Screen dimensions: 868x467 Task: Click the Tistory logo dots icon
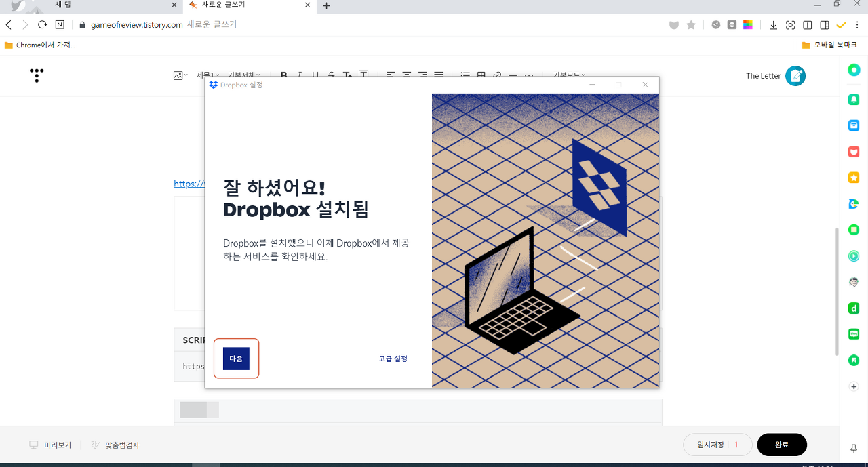point(37,75)
